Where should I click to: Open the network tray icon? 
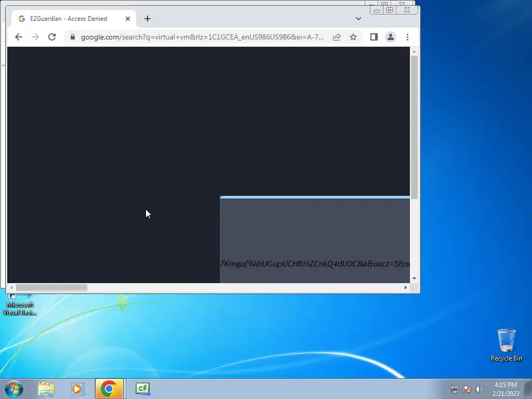(455, 389)
